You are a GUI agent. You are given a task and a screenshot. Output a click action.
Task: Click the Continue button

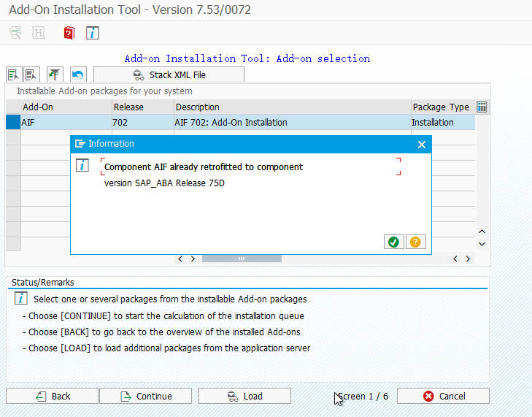tap(145, 396)
